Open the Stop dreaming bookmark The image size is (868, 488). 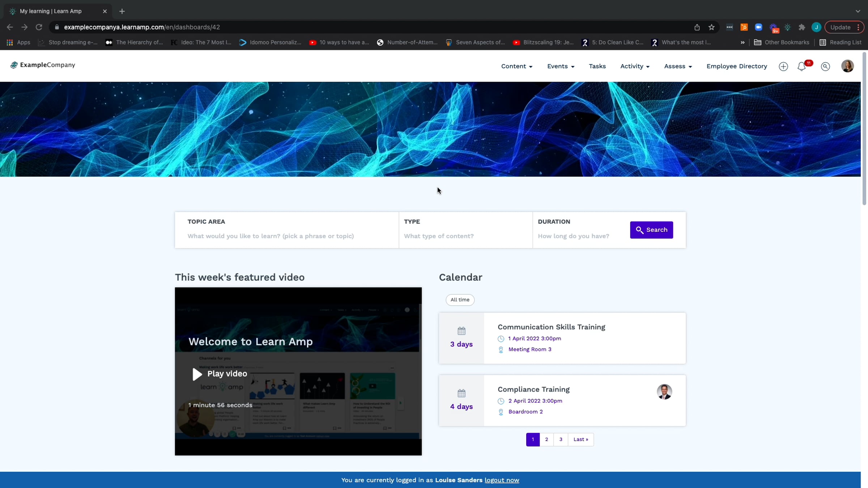coord(68,42)
